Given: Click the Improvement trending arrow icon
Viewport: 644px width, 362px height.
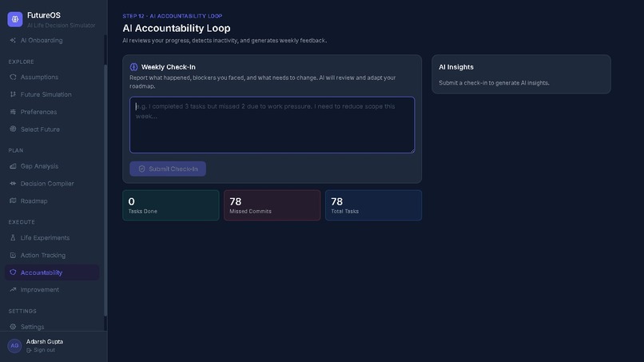Looking at the screenshot, I should coord(13,289).
